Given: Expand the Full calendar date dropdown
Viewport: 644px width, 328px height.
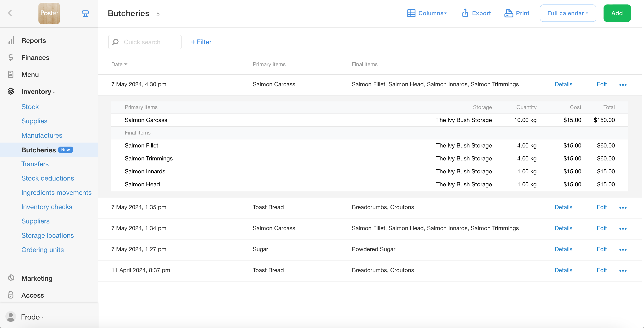Looking at the screenshot, I should tap(568, 13).
